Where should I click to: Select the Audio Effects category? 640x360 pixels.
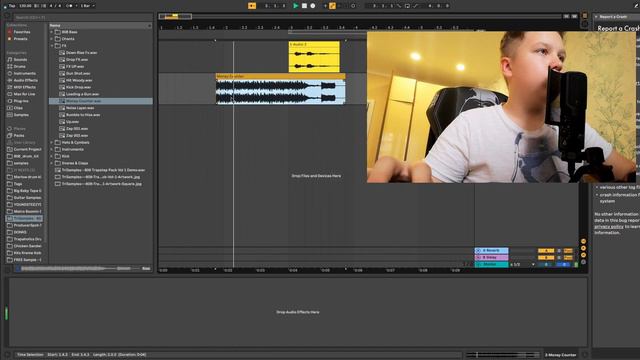25,80
